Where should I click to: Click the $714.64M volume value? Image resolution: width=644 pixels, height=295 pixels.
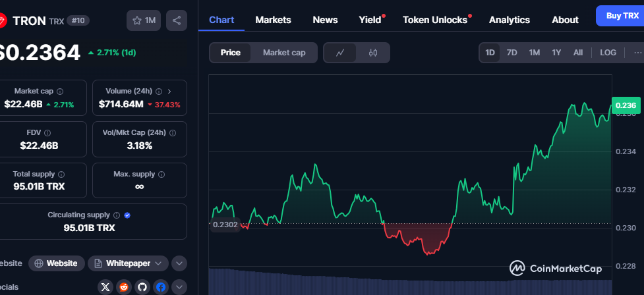121,104
